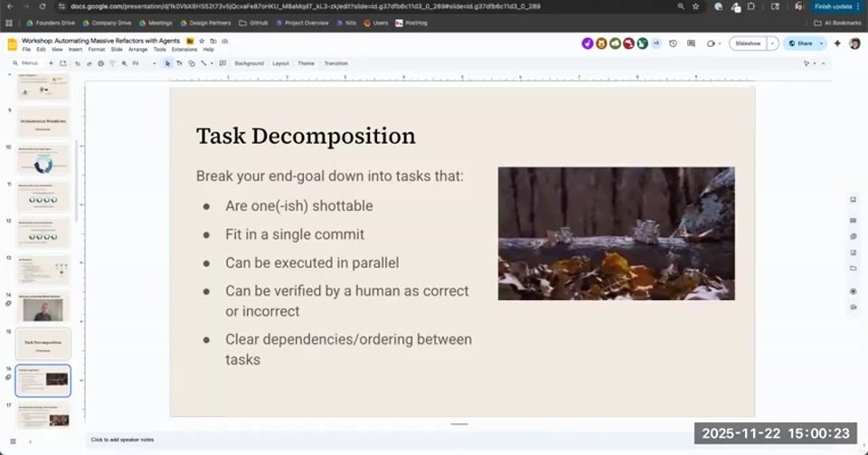Open the Format menu
868x455 pixels.
97,50
